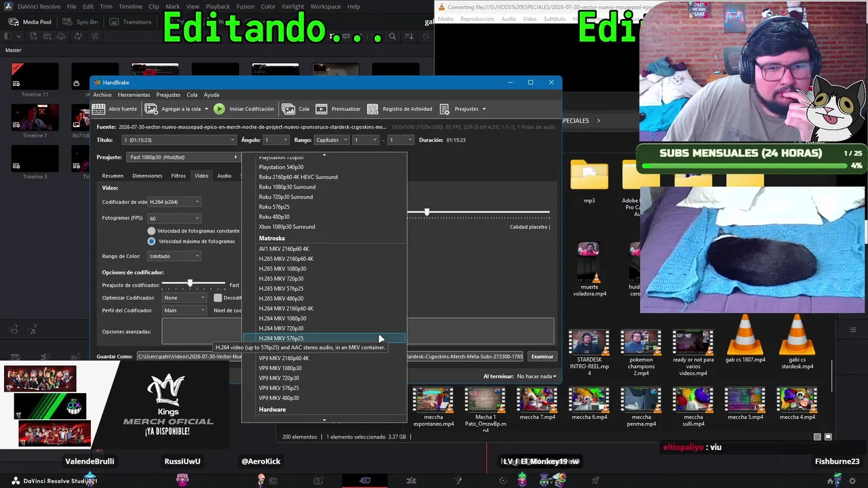Toggle the Decodificación checkbox beside Optimizar Codificador
This screenshot has height=488, width=868.
pos(218,298)
